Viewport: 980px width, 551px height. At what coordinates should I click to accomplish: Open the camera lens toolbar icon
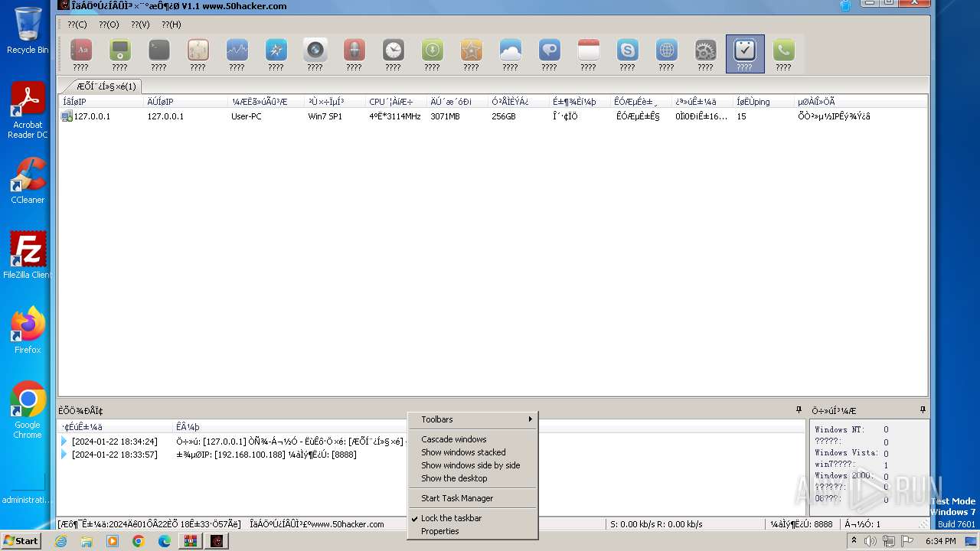[315, 51]
